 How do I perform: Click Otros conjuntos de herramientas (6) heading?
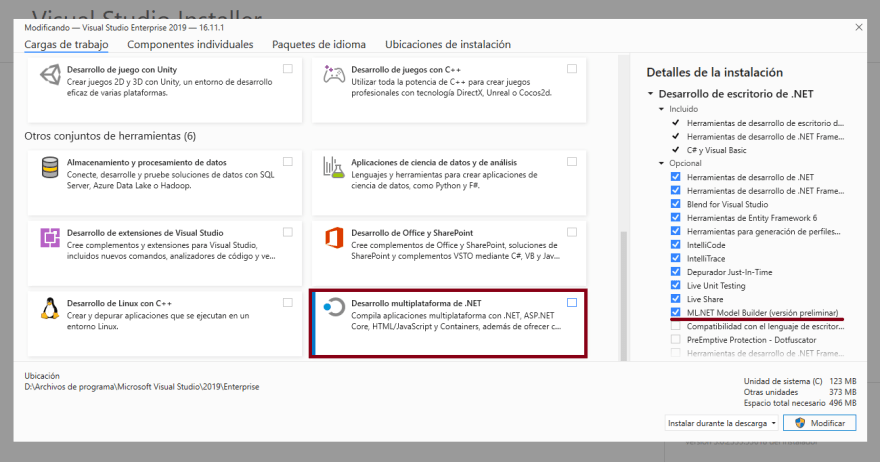[110, 136]
